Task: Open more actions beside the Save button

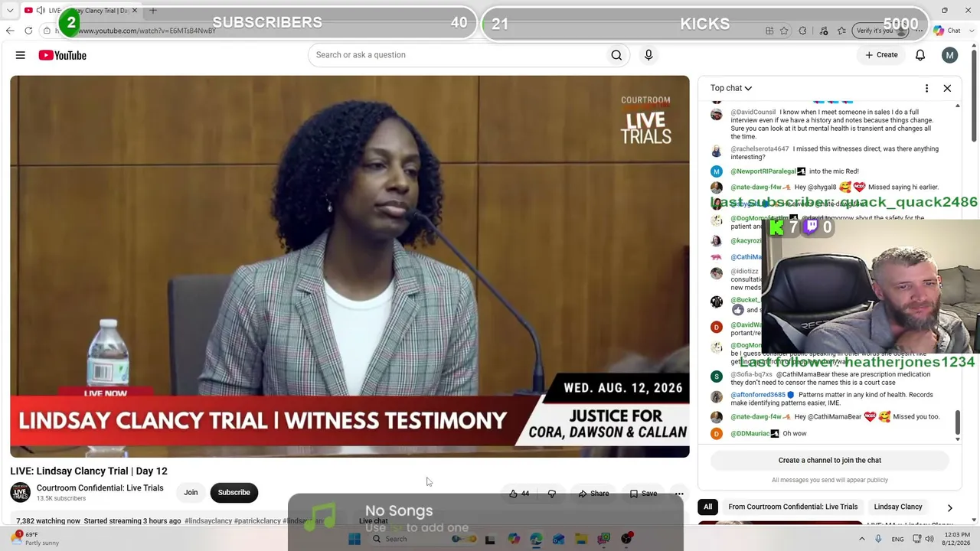Action: [x=679, y=494]
